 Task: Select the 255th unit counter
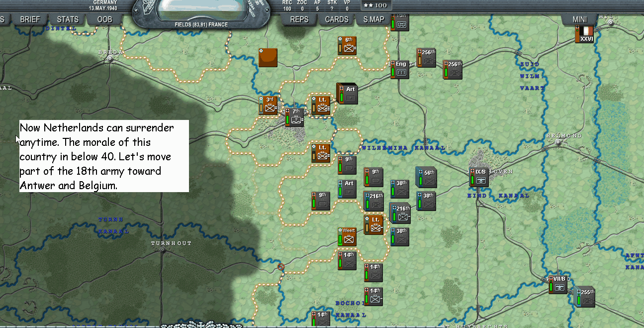pyautogui.click(x=585, y=297)
